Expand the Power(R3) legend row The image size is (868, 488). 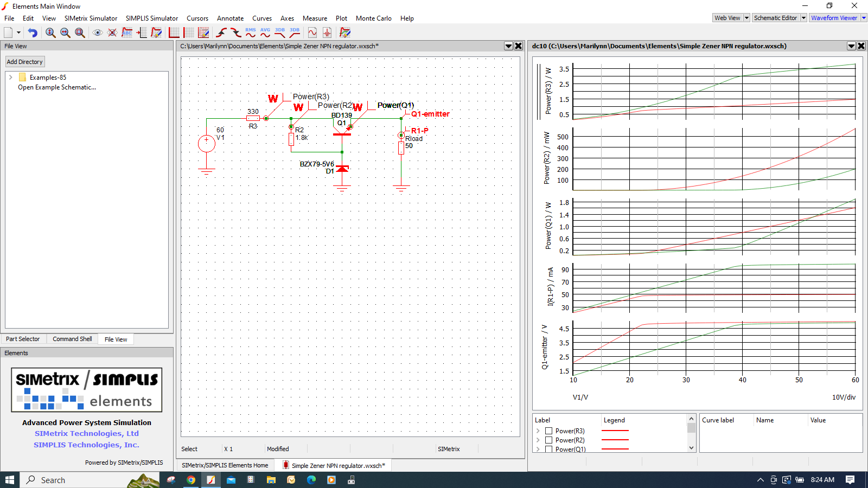click(x=538, y=431)
